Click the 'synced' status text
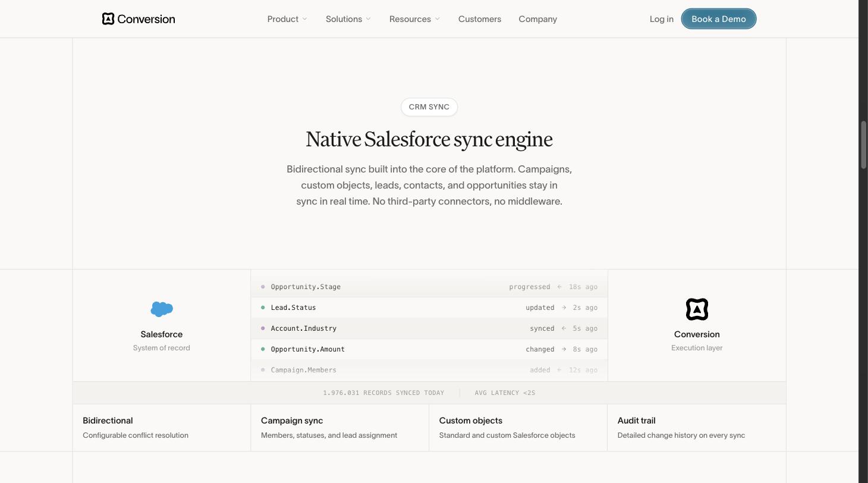Screen dimensions: 868x483 [542, 328]
